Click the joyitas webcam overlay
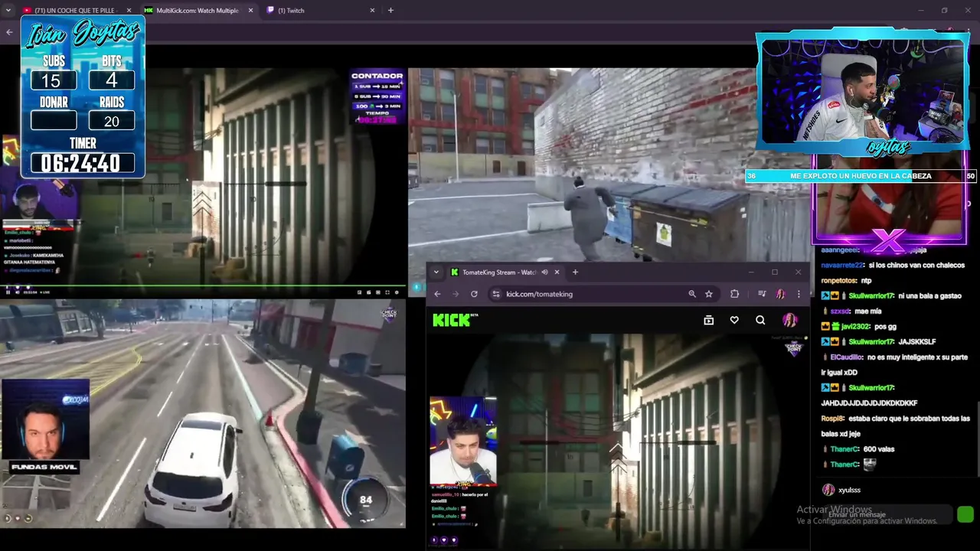 (863, 93)
